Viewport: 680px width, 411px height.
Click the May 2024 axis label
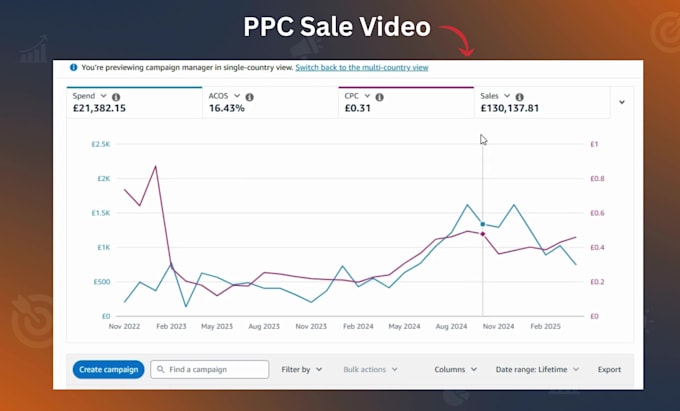[x=404, y=326]
